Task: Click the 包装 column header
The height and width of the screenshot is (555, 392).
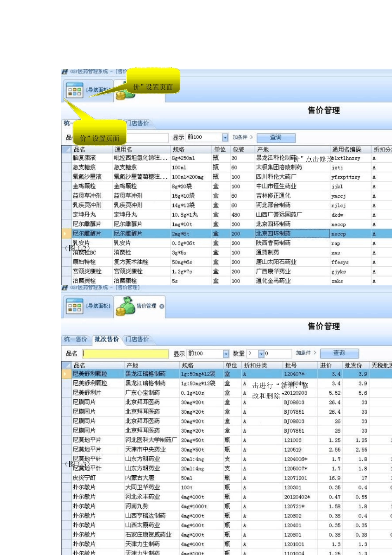Action: 243,149
